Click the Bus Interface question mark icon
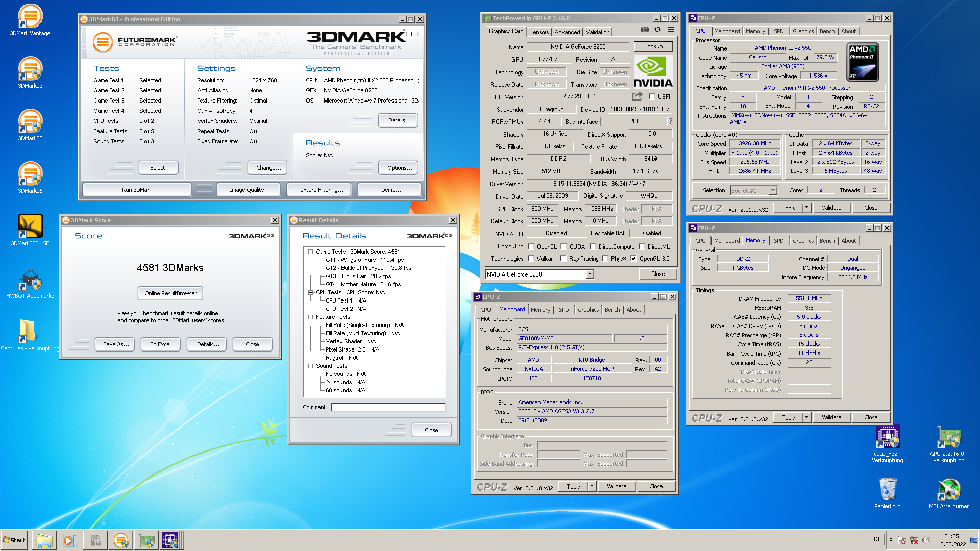The image size is (980, 551). [671, 121]
